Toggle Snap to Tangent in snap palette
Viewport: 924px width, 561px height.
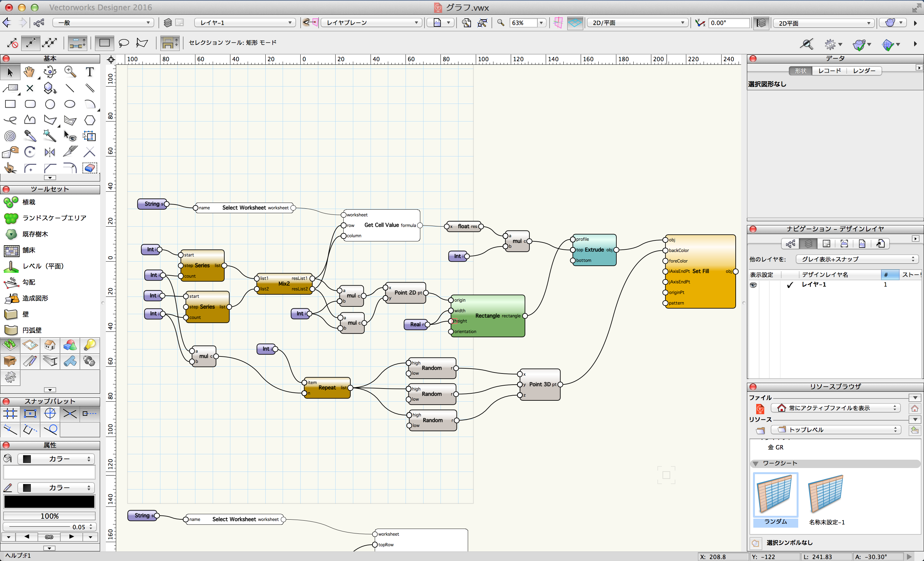pyautogui.click(x=50, y=430)
